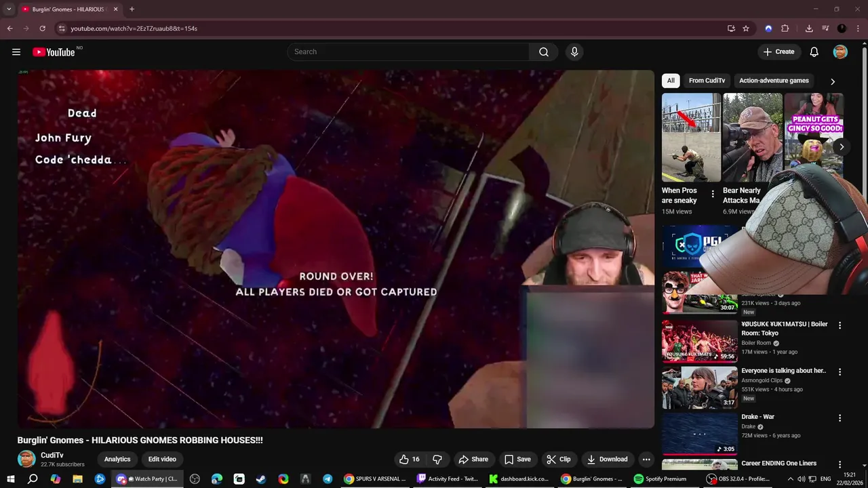The height and width of the screenshot is (488, 868).
Task: Dislike the video with thumbs down
Action: pos(437,459)
